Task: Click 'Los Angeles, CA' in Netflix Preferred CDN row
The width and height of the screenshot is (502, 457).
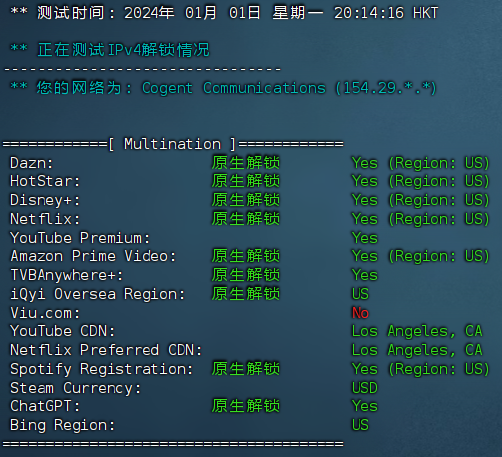Action: (417, 350)
